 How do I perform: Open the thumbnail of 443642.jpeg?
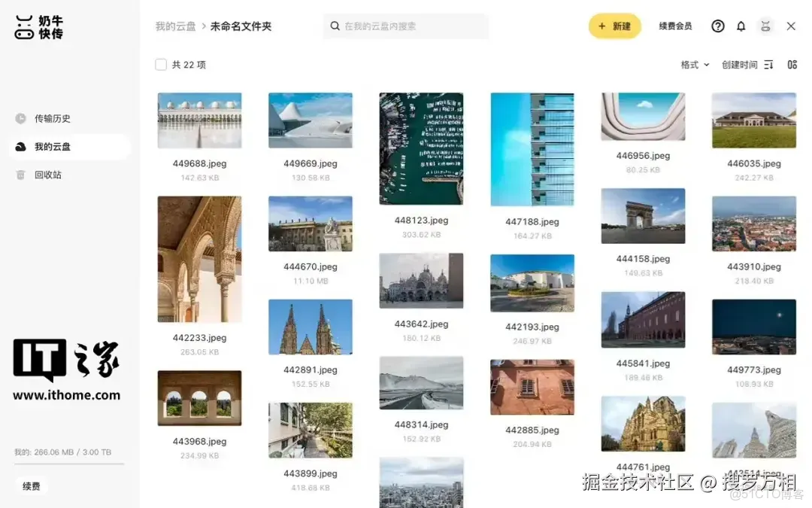(422, 281)
